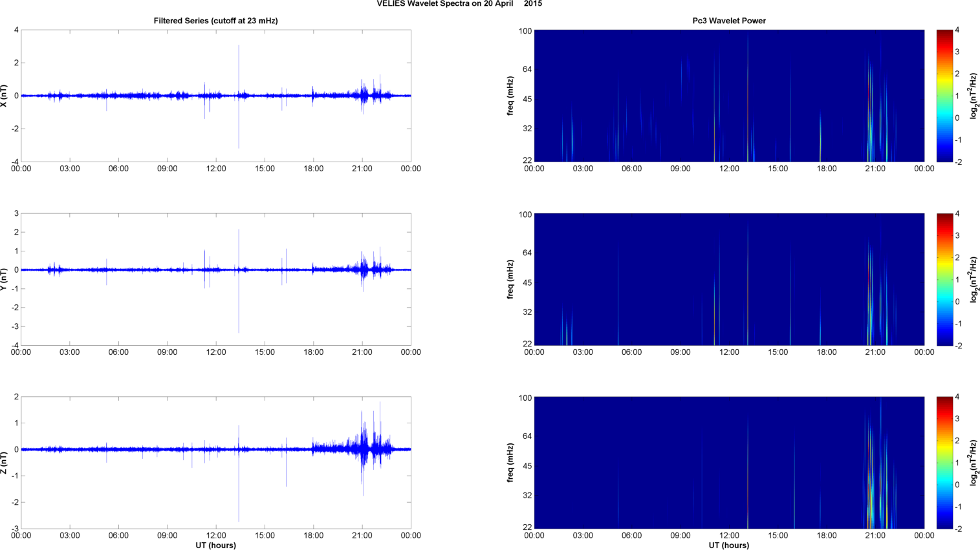Select the log2(nT²/Hz) label beside top colorbar

(974, 96)
